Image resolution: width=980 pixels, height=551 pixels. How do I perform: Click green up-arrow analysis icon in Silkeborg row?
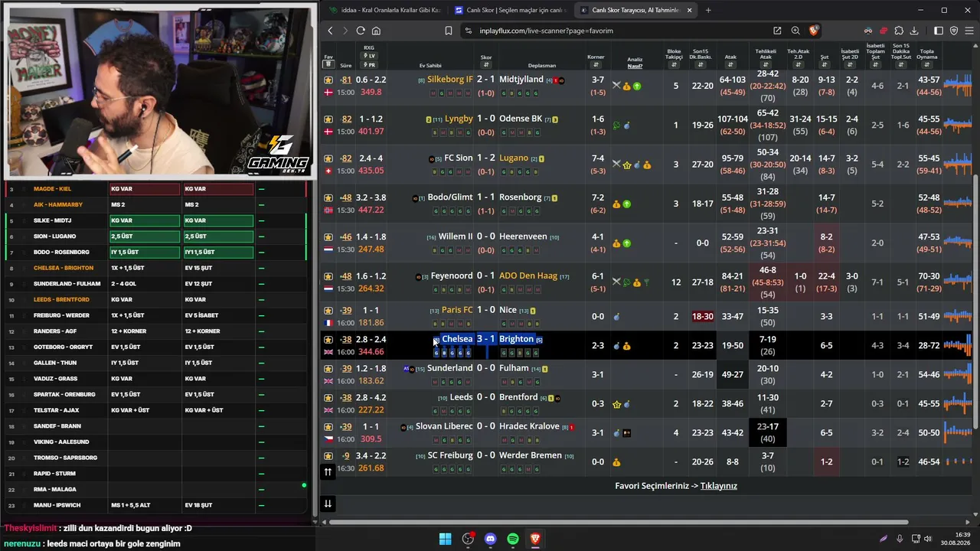pos(637,86)
